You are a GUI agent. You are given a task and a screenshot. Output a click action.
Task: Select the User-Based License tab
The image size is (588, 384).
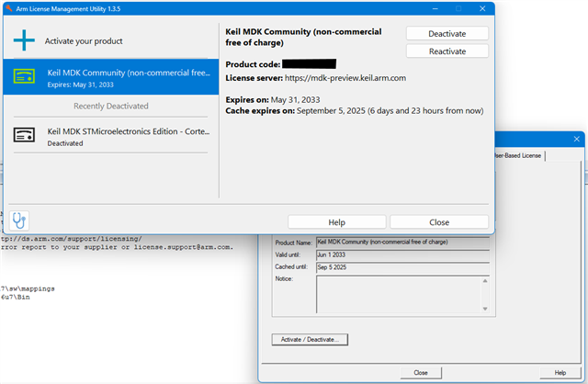(x=520, y=155)
